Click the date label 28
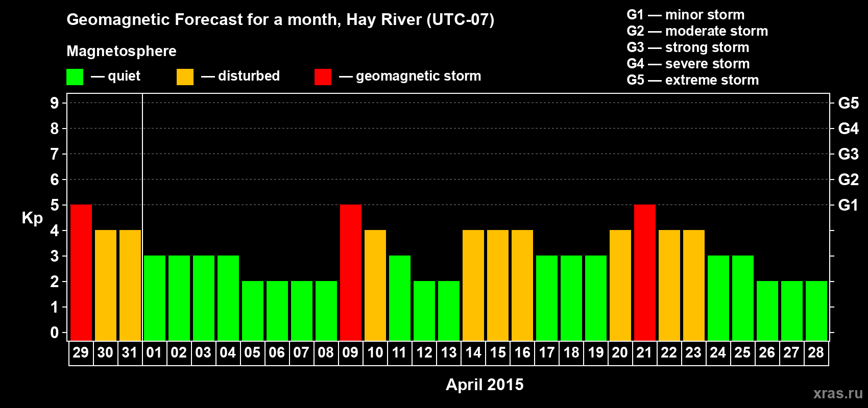The width and height of the screenshot is (868, 408). coord(816,352)
